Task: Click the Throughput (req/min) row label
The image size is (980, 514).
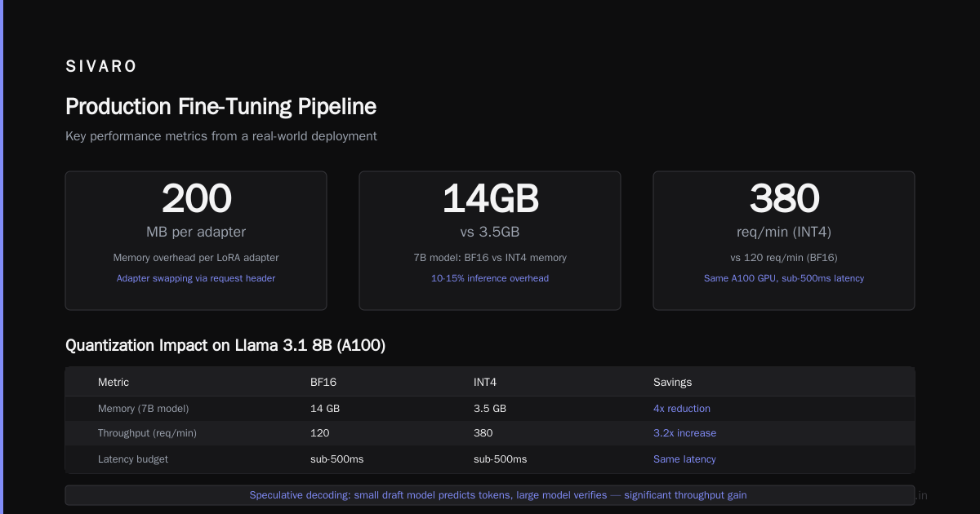Action: [x=147, y=433]
